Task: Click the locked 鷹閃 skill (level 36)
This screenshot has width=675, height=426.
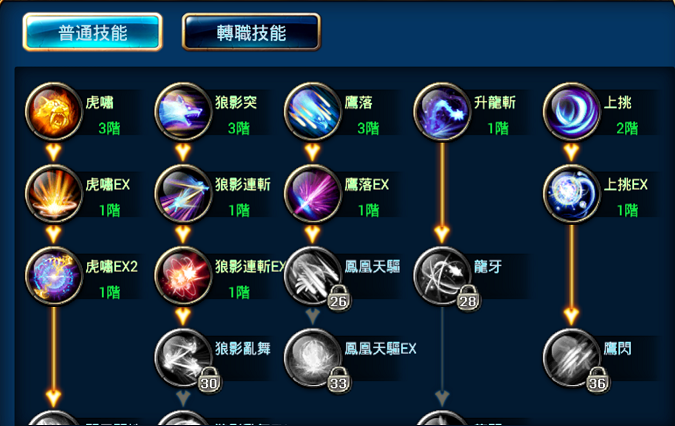Action: [571, 358]
